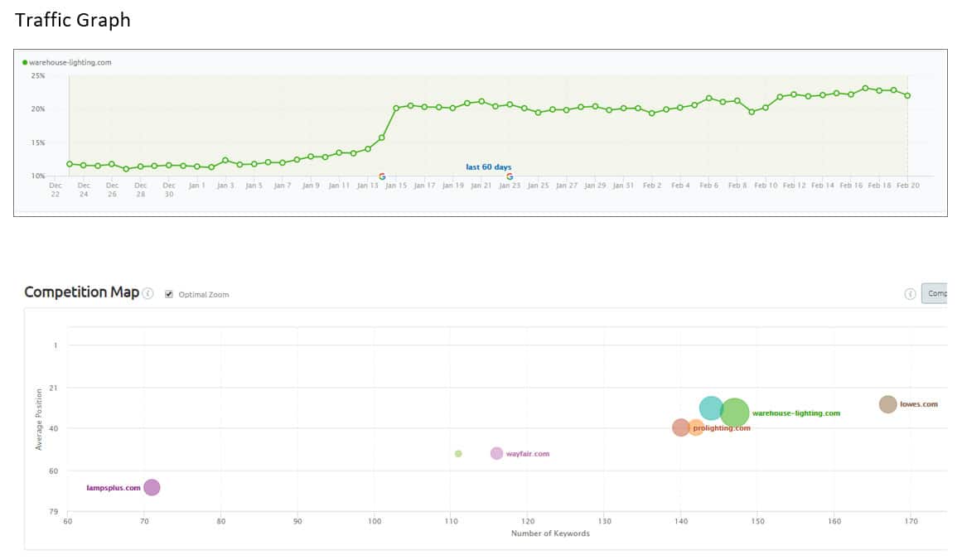Click the warehouse-lighting.com legend label in Traffic Graph
This screenshot has height=560, width=962.
70,63
